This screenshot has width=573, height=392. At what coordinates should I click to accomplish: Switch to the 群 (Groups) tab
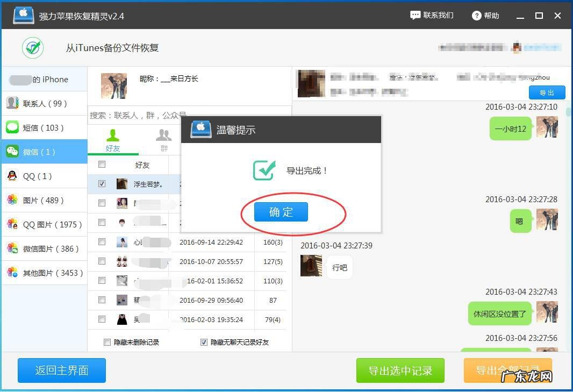coord(163,139)
